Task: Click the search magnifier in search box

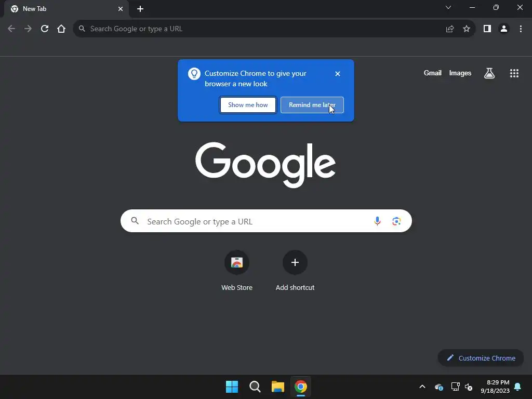Action: click(x=135, y=221)
